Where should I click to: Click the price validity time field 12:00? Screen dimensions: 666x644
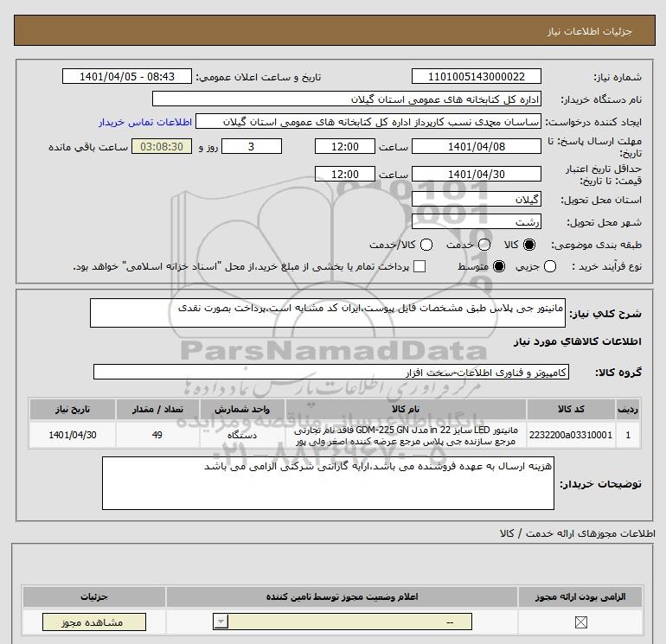[x=345, y=174]
